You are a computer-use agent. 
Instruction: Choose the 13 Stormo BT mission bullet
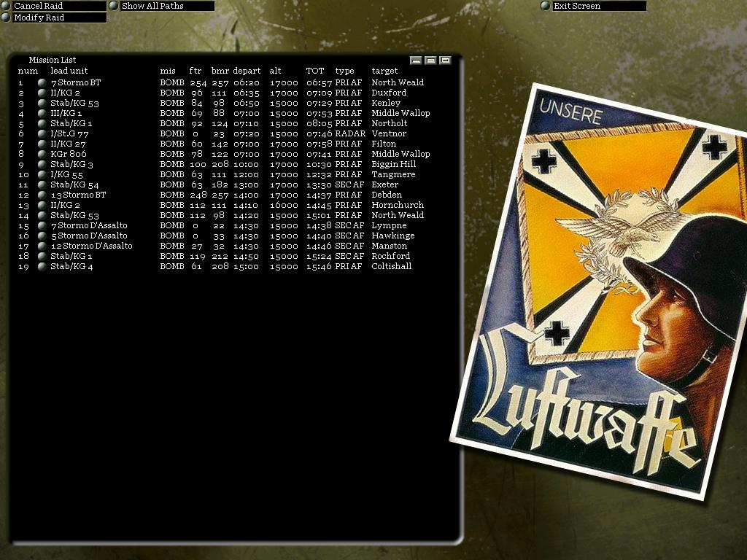pos(42,195)
